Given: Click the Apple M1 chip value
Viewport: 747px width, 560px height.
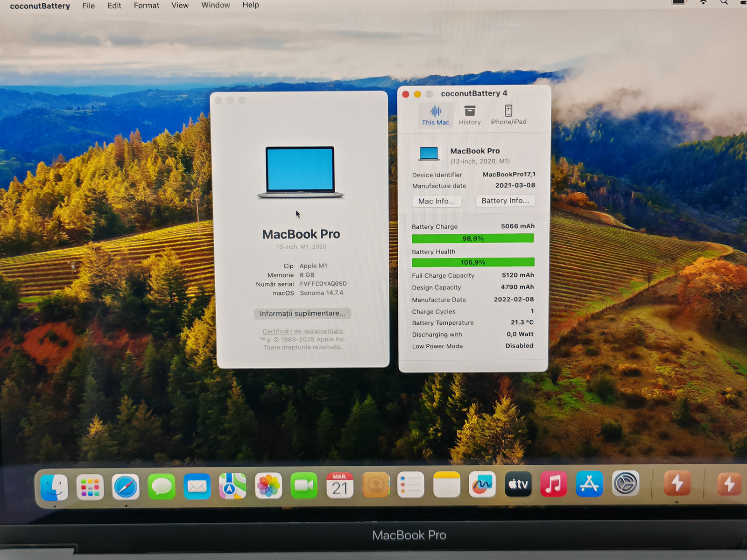Looking at the screenshot, I should pyautogui.click(x=313, y=266).
